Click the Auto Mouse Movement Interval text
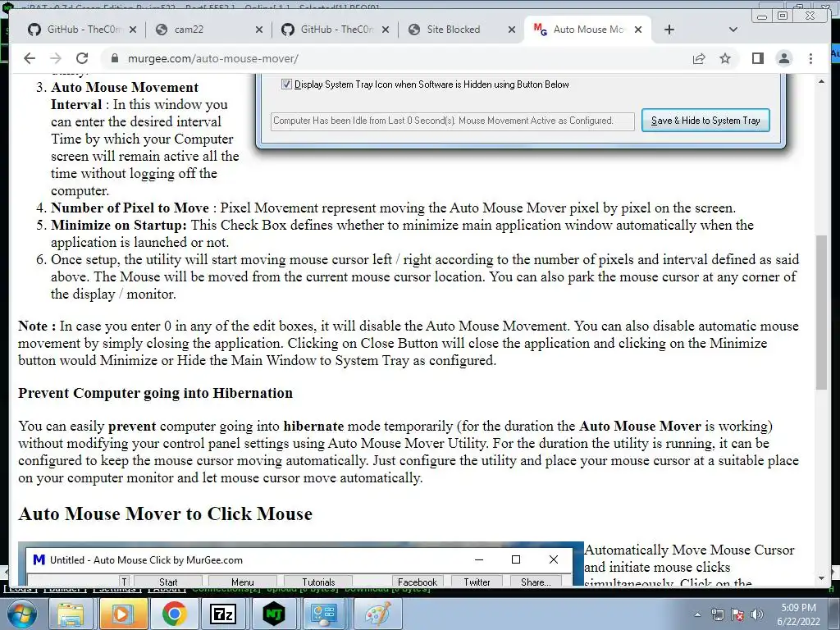 (125, 96)
